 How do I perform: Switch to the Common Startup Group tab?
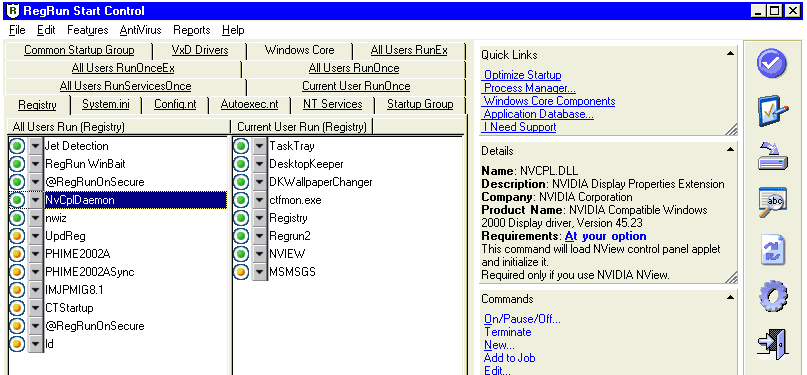tap(79, 50)
